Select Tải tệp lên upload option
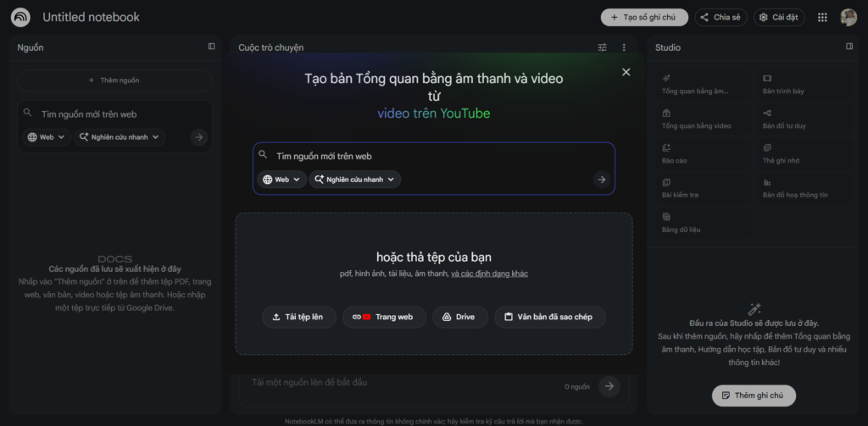The height and width of the screenshot is (426, 868). tap(299, 317)
